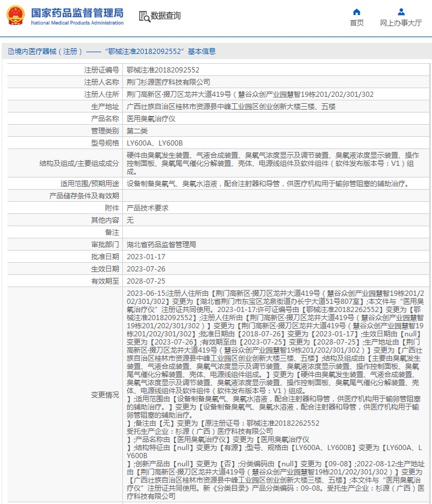
Task: Click the 首页 home icon
Action: pyautogui.click(x=357, y=12)
